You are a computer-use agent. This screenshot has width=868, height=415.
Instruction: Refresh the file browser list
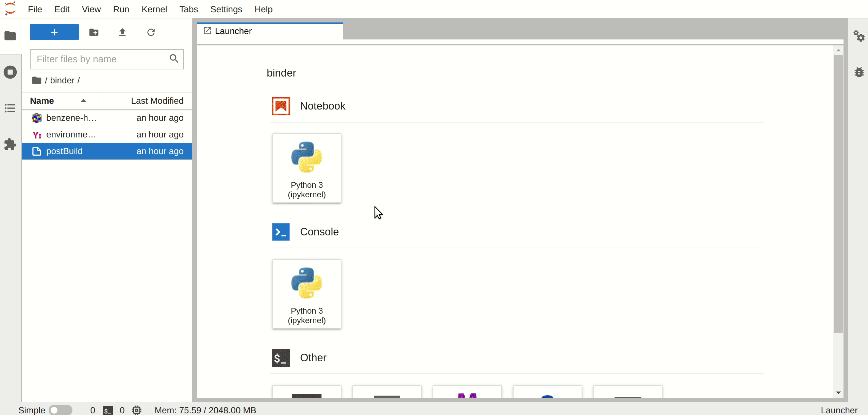[151, 32]
